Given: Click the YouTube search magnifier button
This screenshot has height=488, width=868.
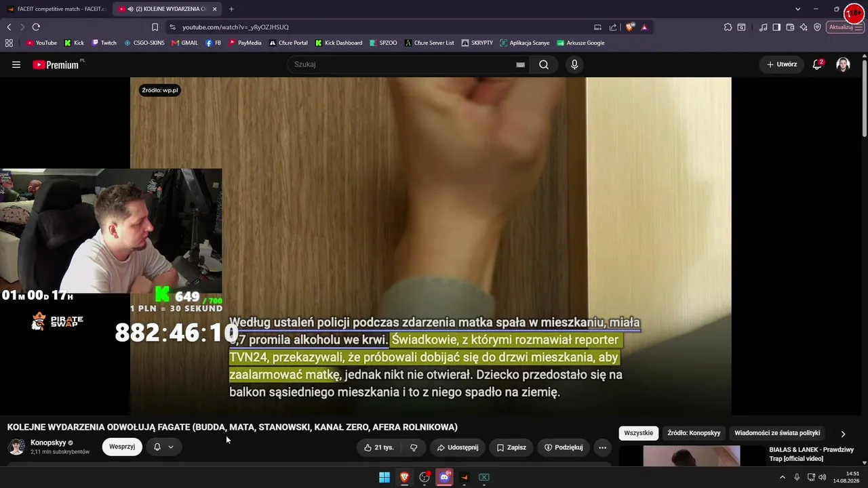Looking at the screenshot, I should pyautogui.click(x=544, y=64).
